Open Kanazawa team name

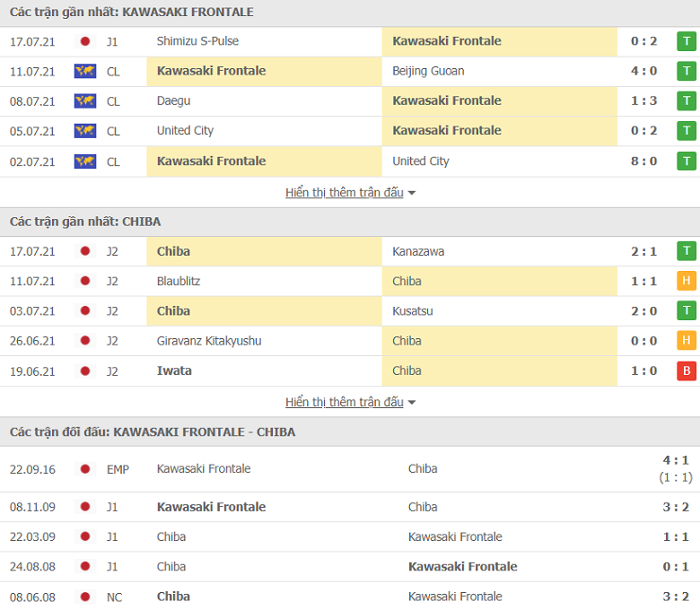(x=418, y=252)
